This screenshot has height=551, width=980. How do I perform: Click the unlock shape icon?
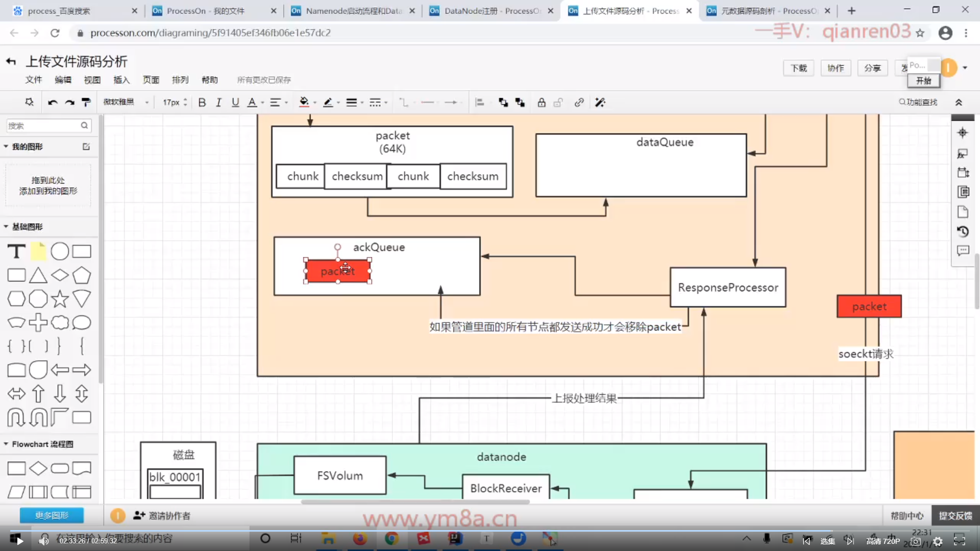(558, 103)
